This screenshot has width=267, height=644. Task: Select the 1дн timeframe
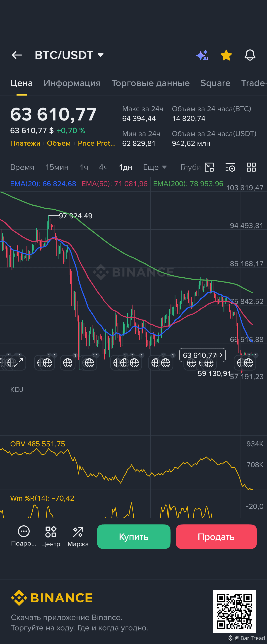tap(125, 167)
